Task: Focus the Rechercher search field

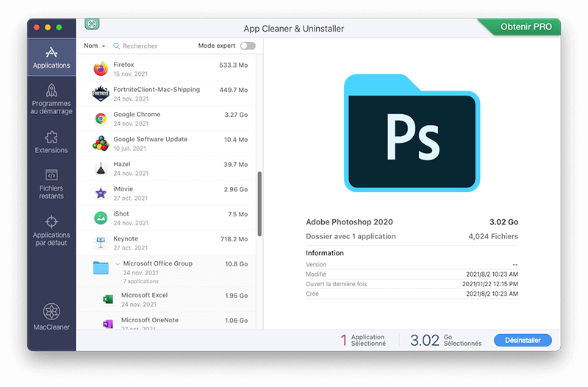Action: 140,46
